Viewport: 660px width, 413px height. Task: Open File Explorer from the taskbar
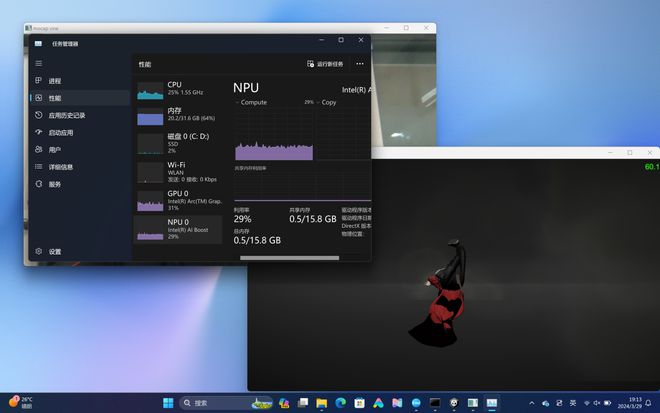tap(322, 403)
